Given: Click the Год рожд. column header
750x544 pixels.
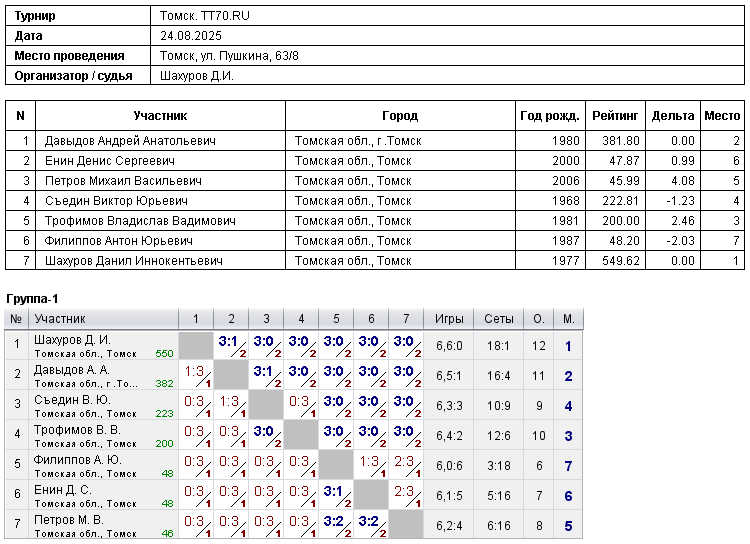Looking at the screenshot, I should (x=548, y=116).
